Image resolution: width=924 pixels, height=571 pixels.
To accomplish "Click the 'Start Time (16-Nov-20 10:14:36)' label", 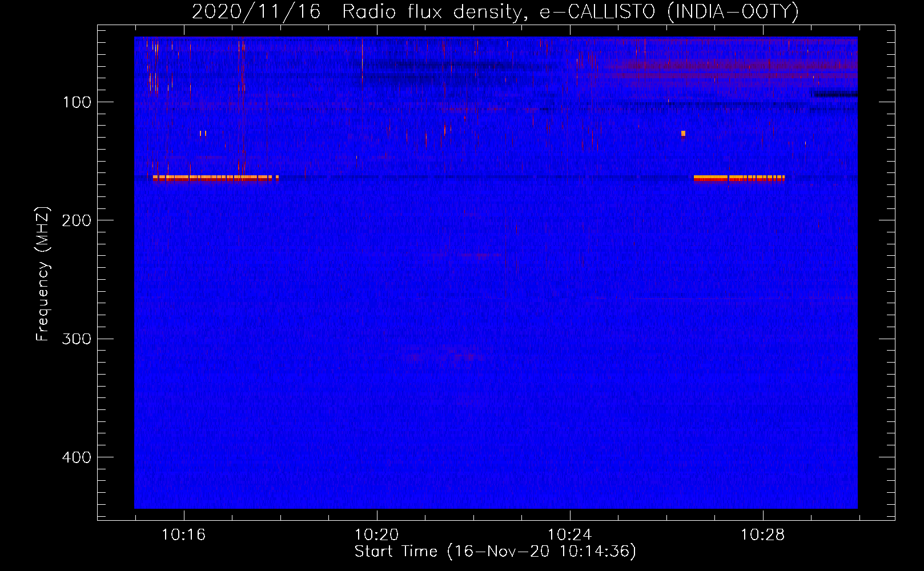I will point(495,552).
